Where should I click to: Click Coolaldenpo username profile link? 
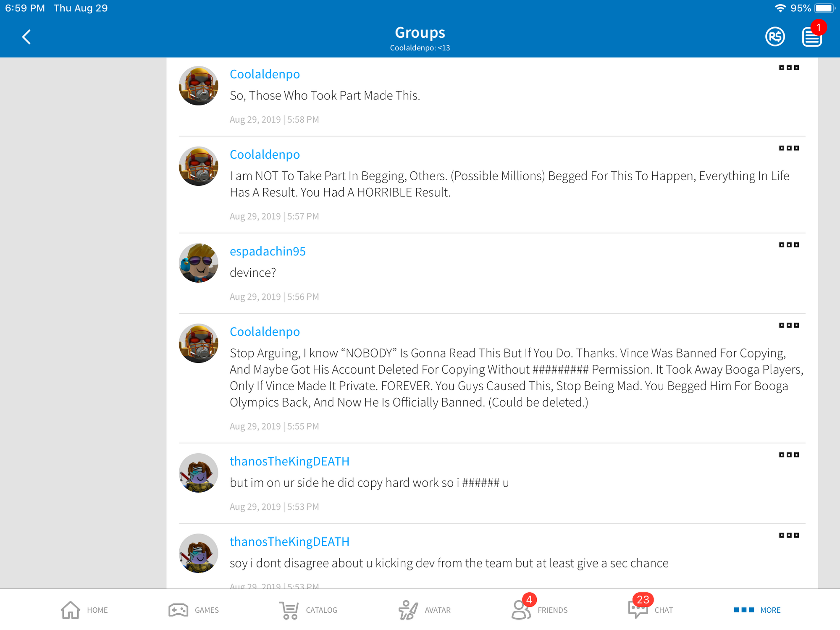coord(265,74)
